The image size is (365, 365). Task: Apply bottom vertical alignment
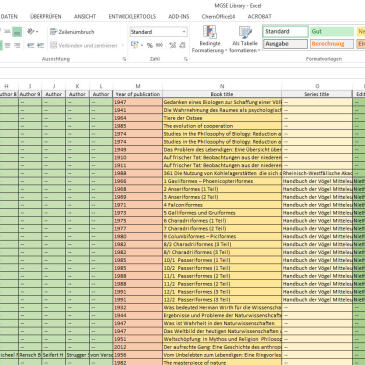(17, 32)
